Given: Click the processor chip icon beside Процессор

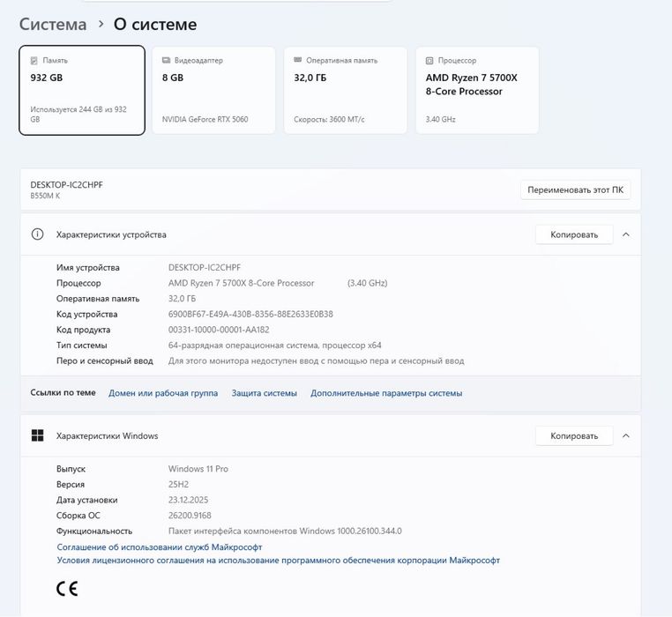Looking at the screenshot, I should coord(429,61).
